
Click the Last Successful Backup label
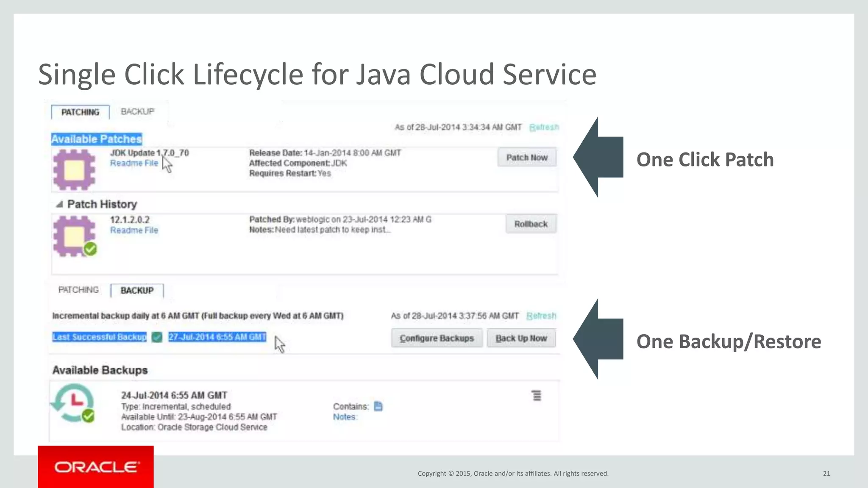[x=99, y=337]
